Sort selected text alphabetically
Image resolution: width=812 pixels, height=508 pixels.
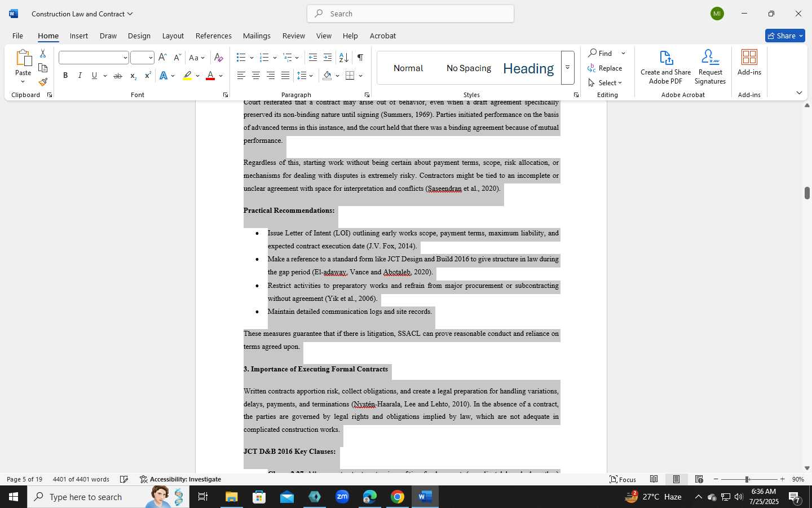pos(343,58)
